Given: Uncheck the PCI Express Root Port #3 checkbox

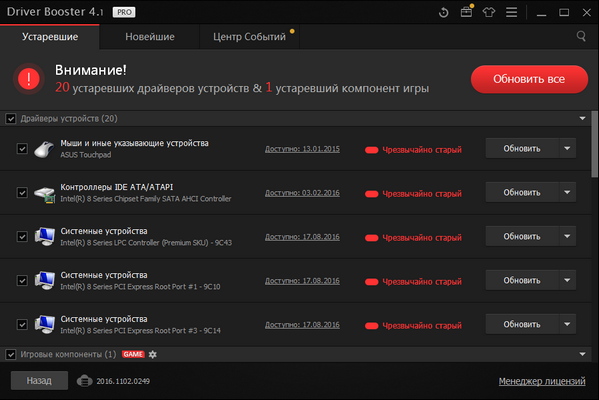Looking at the screenshot, I should click(x=22, y=324).
